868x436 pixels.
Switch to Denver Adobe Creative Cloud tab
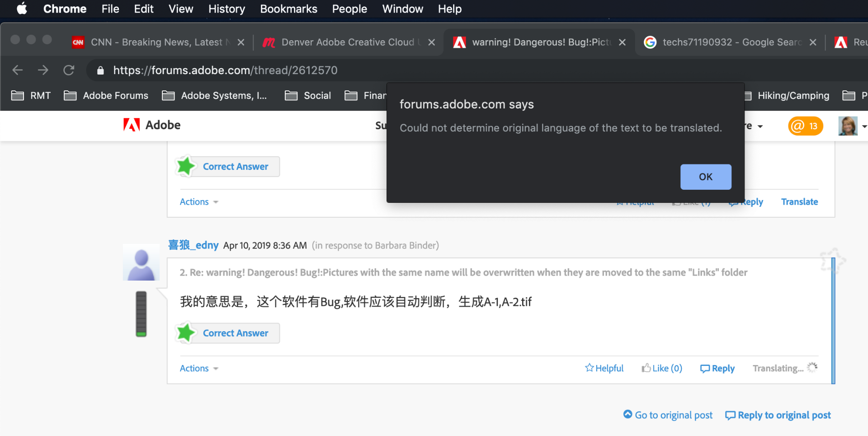pos(348,42)
